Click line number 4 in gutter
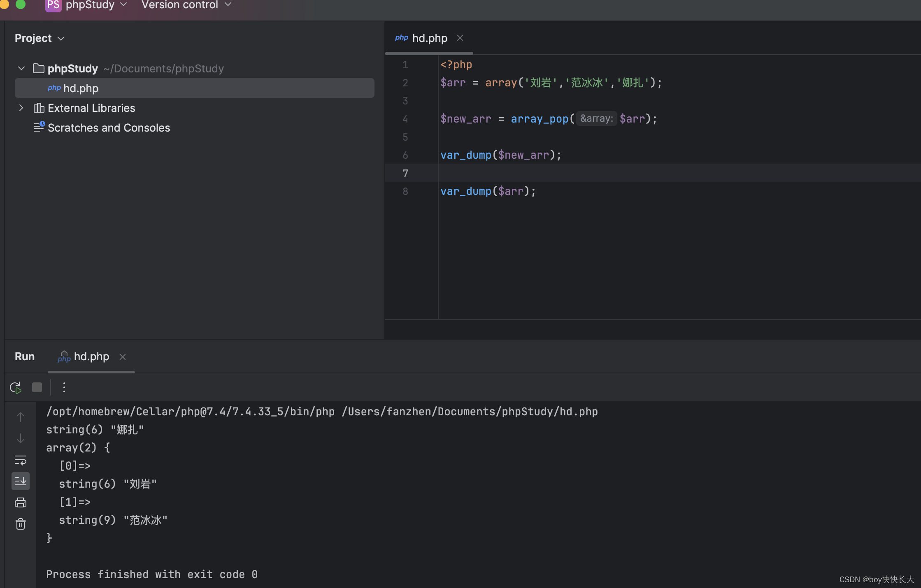Image resolution: width=921 pixels, height=588 pixels. pyautogui.click(x=405, y=119)
